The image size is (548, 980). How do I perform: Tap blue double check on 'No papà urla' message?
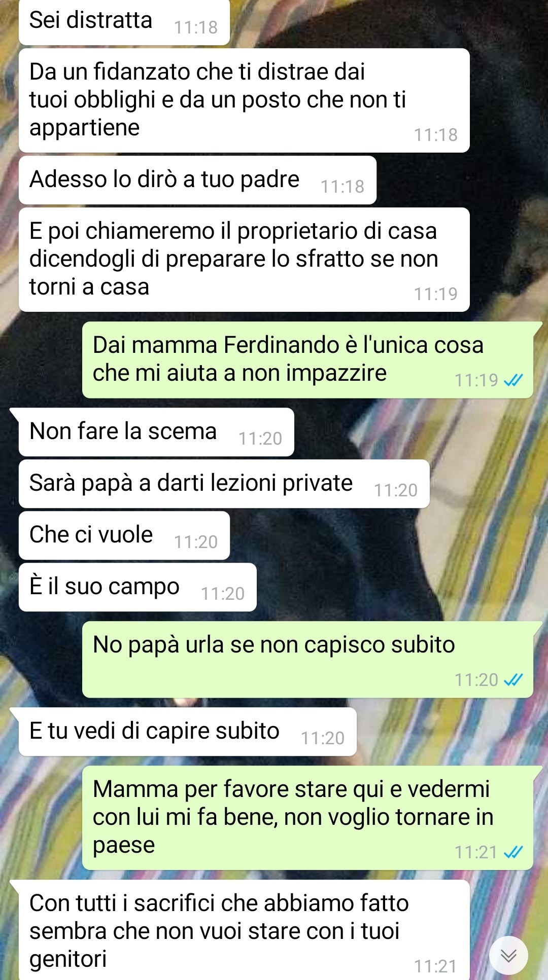tap(513, 680)
